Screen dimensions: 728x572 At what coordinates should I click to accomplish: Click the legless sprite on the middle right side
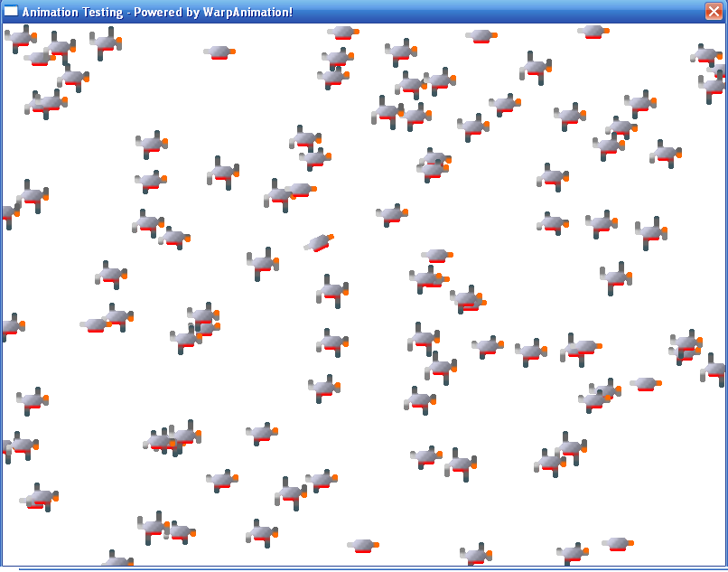645,383
